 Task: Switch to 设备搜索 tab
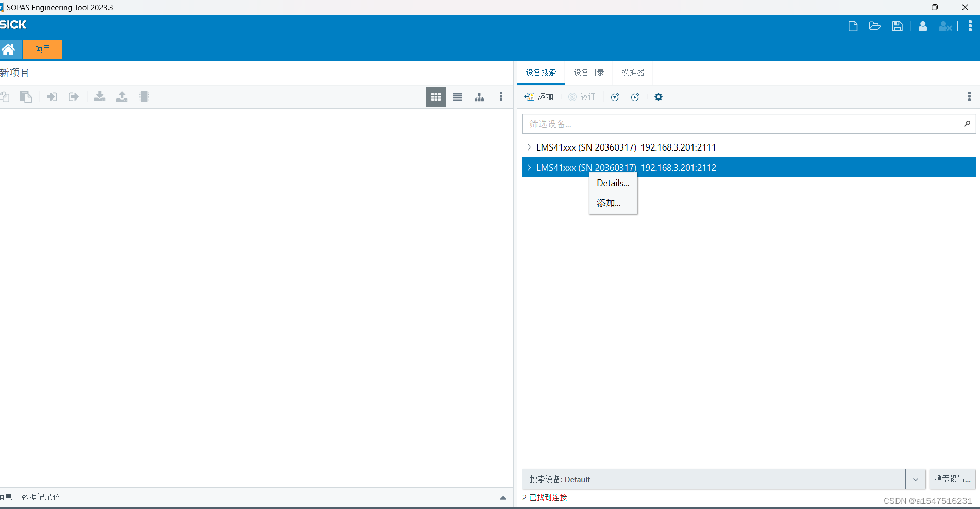point(541,73)
